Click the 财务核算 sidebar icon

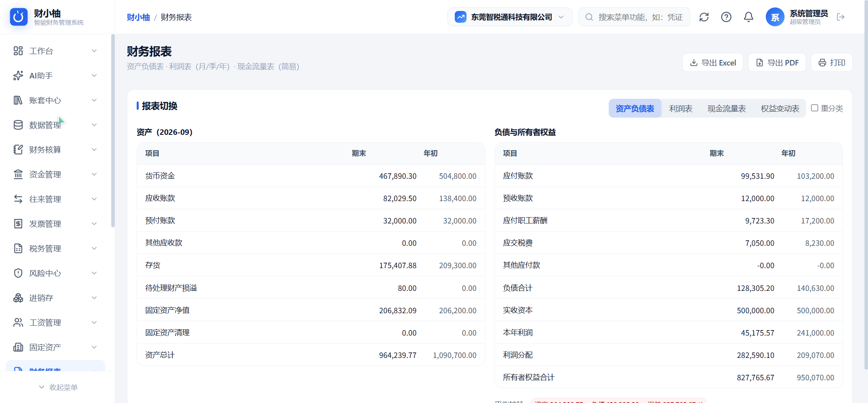[x=18, y=150]
